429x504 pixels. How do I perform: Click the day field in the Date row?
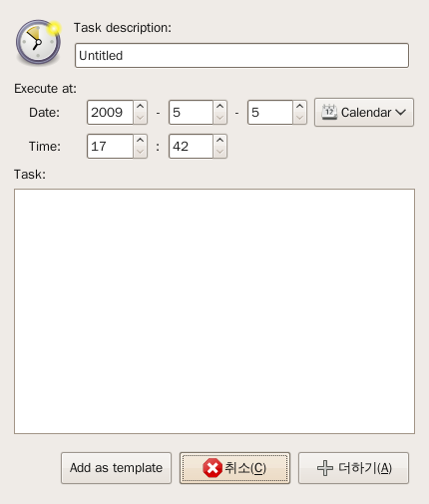(x=270, y=113)
